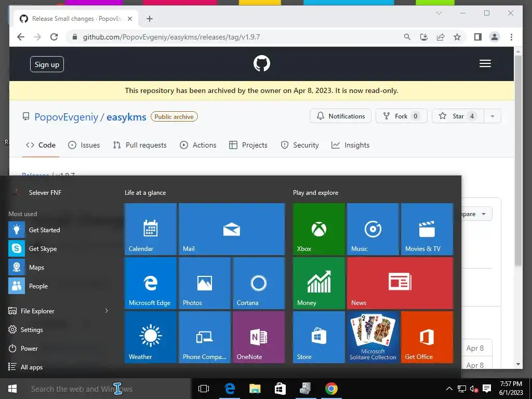Open the GitHub hamburger menu
The height and width of the screenshot is (399, 532).
[x=485, y=63]
